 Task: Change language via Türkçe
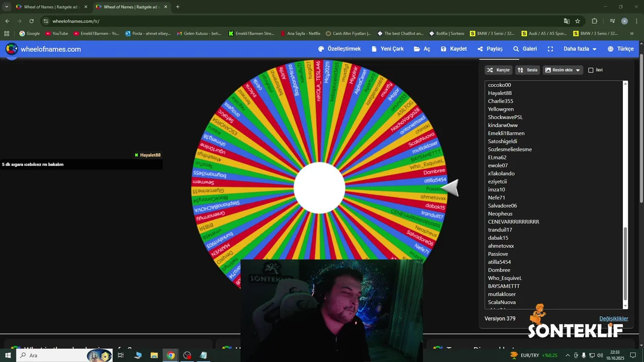point(620,49)
